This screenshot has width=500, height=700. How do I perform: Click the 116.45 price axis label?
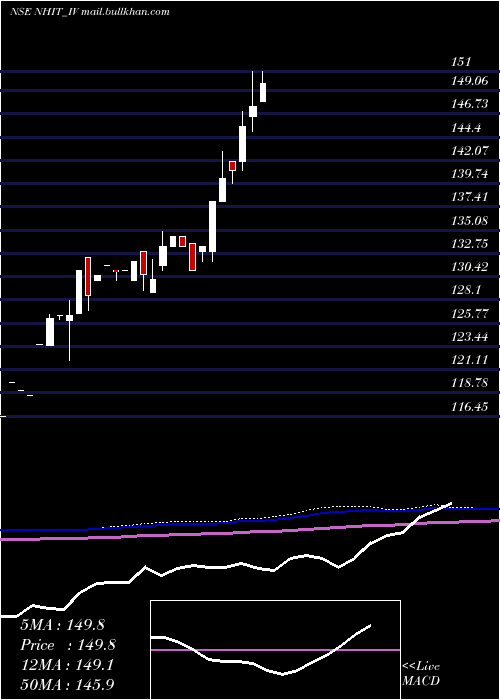tap(469, 407)
